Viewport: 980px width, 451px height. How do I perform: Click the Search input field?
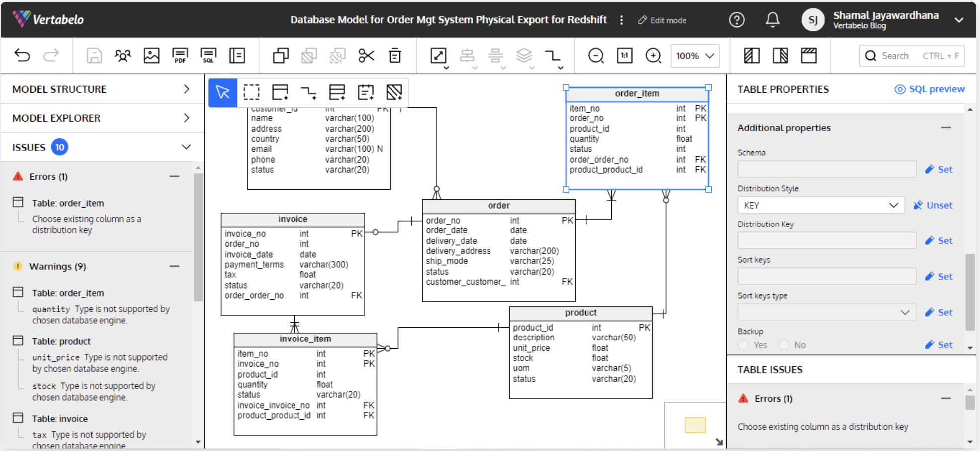911,56
